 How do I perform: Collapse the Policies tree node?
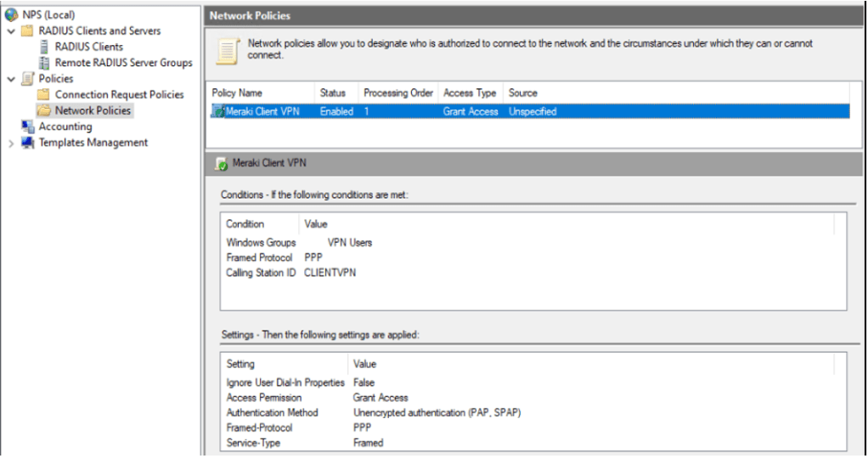[11, 79]
